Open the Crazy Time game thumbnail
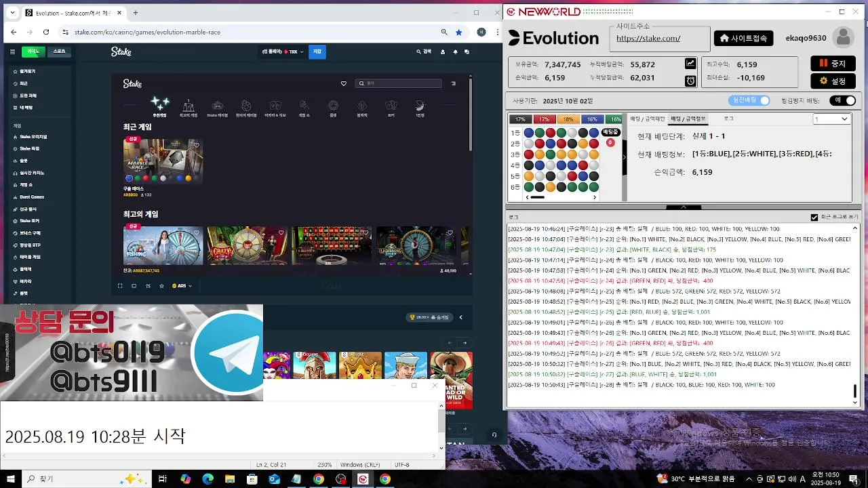Viewport: 868px width, 488px height. pos(248,245)
